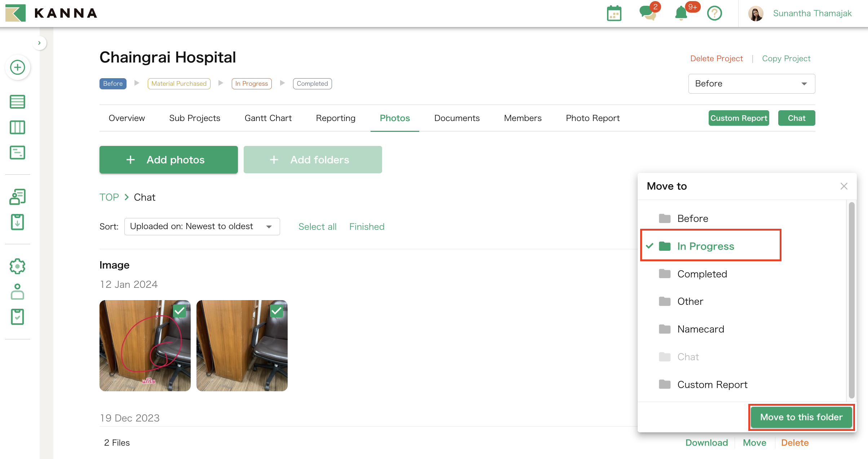Click Move to this folder button
The height and width of the screenshot is (459, 868).
801,417
